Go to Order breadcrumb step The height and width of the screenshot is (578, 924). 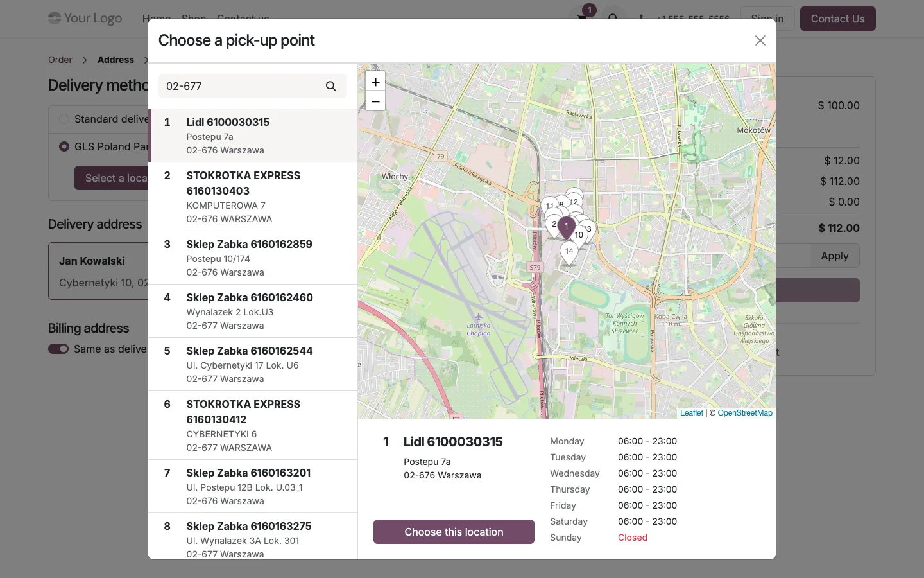click(60, 60)
